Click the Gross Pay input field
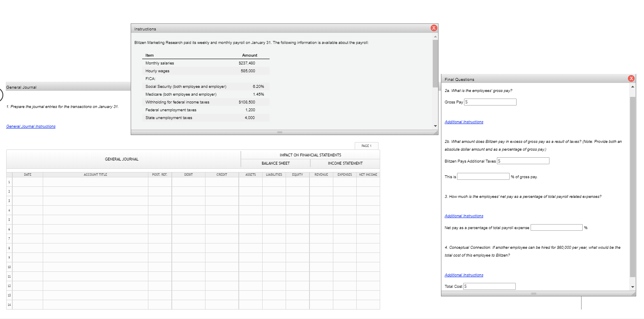This screenshot has height=319, width=644. [x=490, y=102]
